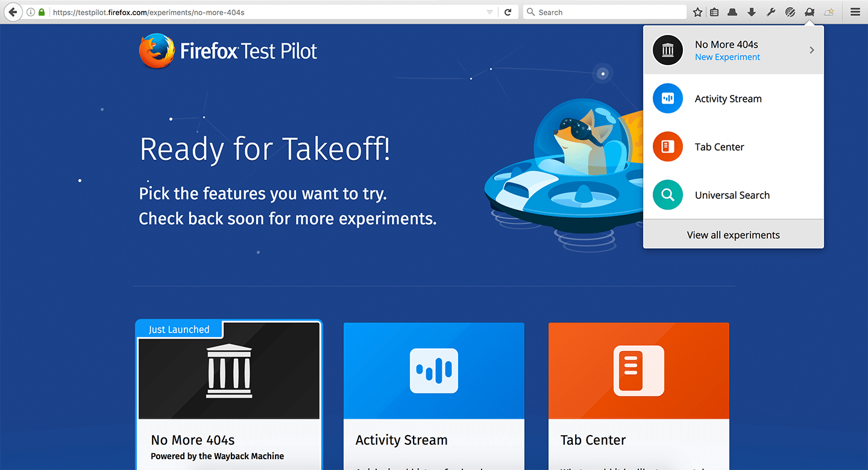Viewport: 868px width, 470px height.
Task: Expand the chevron beside No More 404s
Action: tap(812, 50)
